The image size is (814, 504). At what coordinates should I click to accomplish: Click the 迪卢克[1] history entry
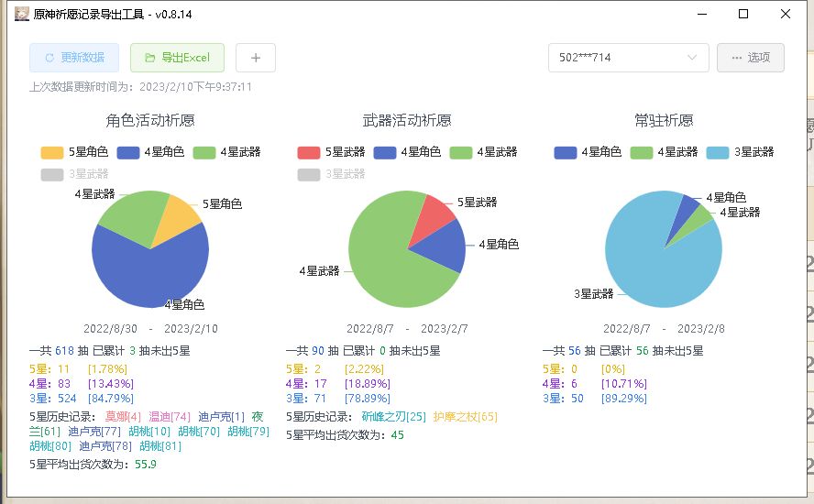pos(222,417)
